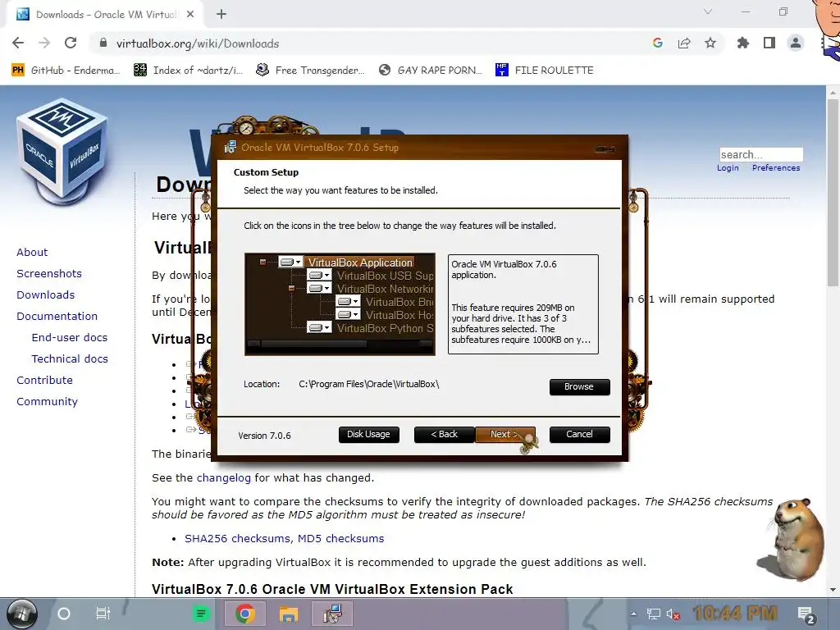
Task: Open Screenshots in the sidebar
Action: click(x=49, y=274)
